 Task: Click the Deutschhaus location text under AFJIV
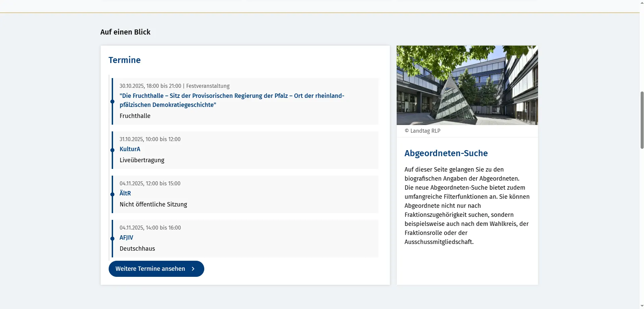[137, 249]
